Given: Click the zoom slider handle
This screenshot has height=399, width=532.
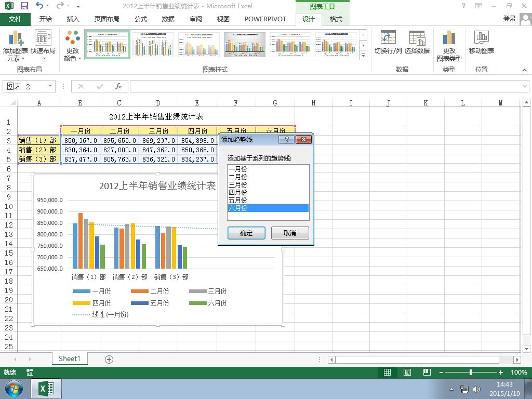Looking at the screenshot, I should (x=471, y=372).
